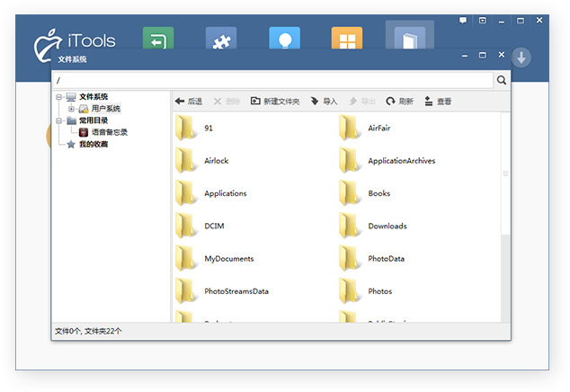Select 用户系统 in the tree
This screenshot has height=392, width=570.
click(105, 109)
